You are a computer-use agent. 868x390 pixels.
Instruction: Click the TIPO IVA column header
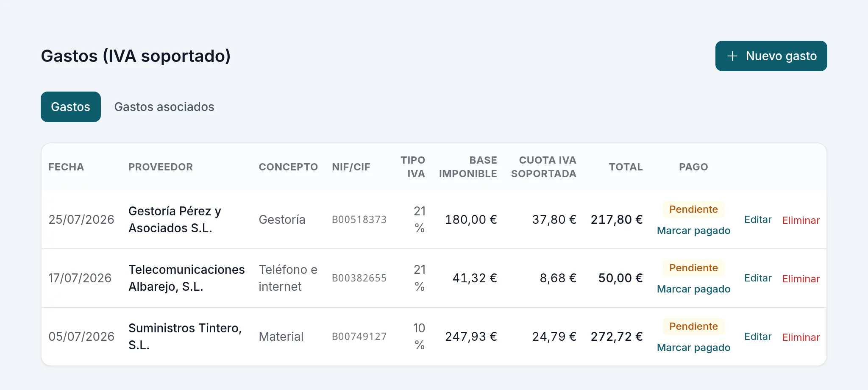tap(413, 167)
